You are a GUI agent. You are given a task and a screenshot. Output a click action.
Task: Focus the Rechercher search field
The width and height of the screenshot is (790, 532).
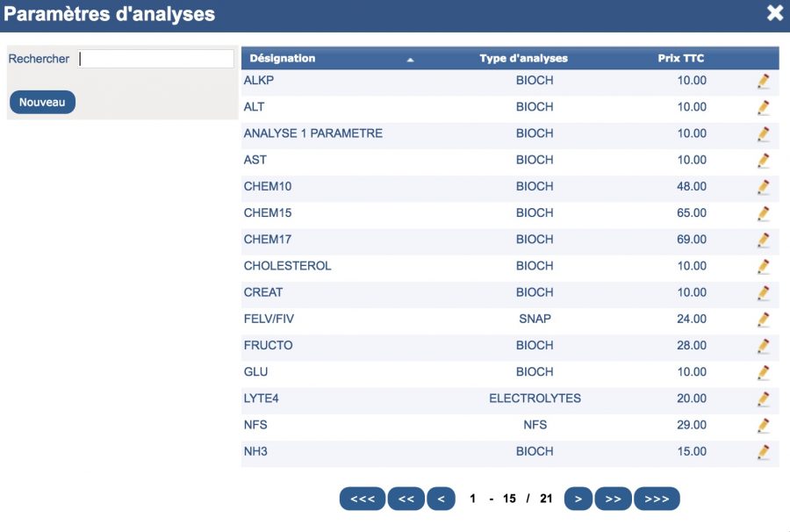[x=155, y=59]
